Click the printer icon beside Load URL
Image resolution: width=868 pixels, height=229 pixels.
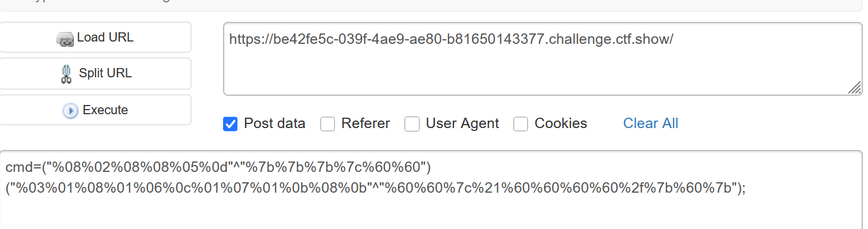[65, 39]
